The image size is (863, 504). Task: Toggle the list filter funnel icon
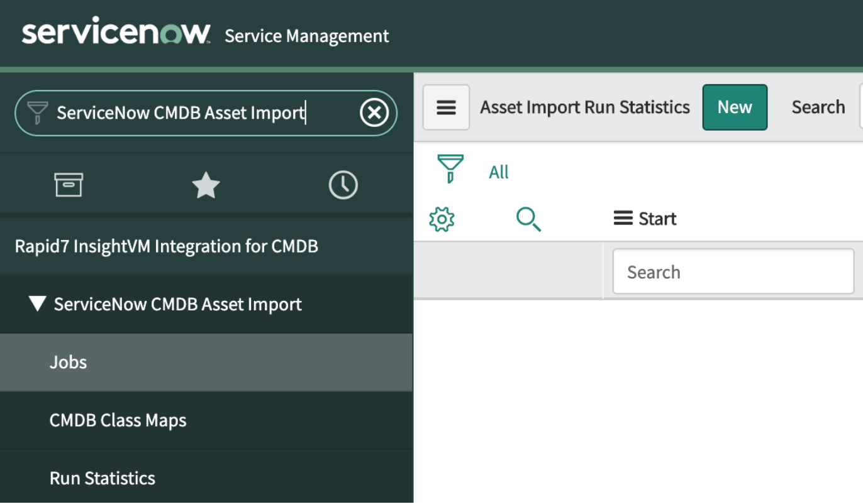pyautogui.click(x=450, y=169)
